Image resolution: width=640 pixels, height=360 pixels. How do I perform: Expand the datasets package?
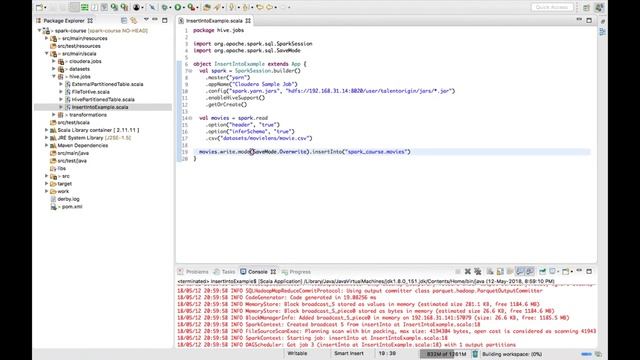pyautogui.click(x=53, y=69)
